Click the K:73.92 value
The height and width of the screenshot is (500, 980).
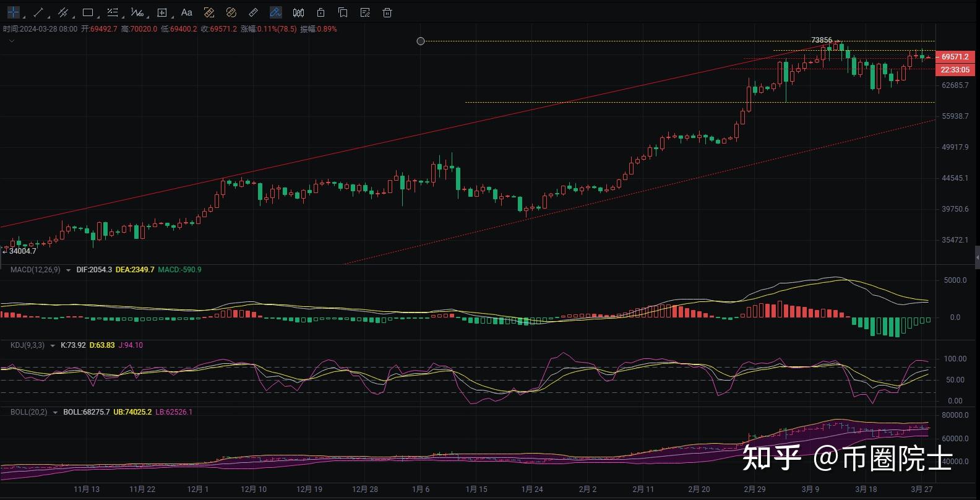73,345
